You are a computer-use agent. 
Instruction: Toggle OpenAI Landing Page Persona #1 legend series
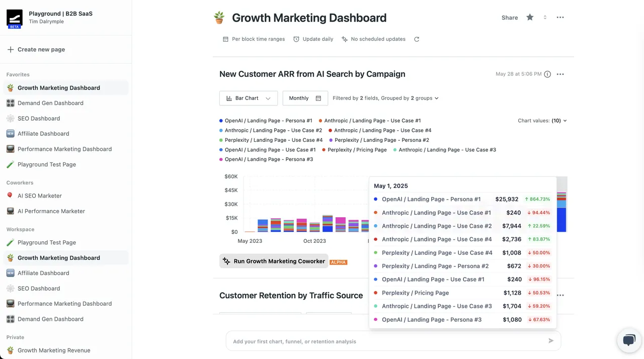coord(266,121)
